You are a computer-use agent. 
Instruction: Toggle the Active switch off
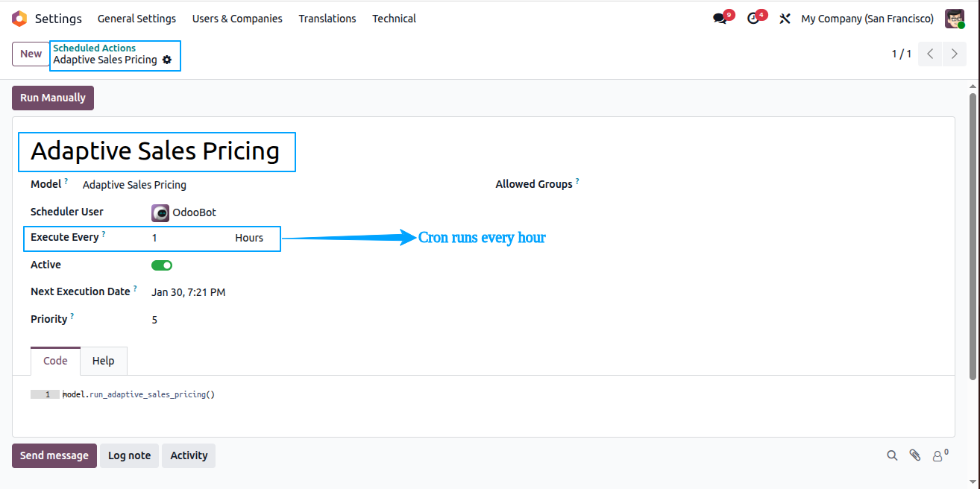click(162, 265)
